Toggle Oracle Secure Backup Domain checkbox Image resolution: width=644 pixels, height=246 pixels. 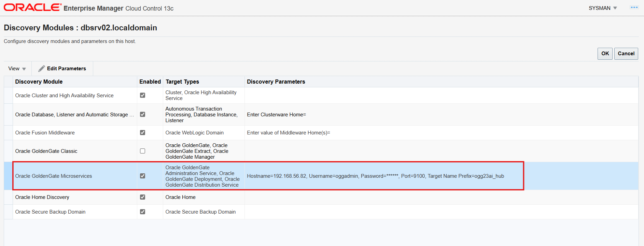point(143,212)
